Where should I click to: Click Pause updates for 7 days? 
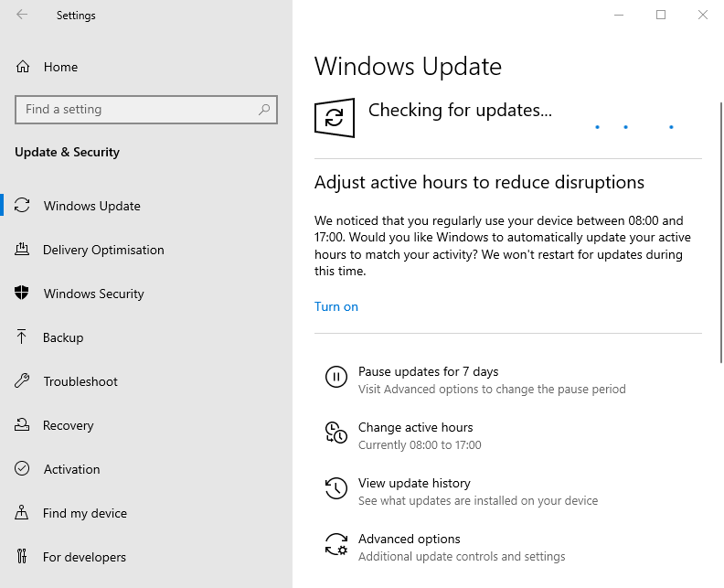[x=428, y=371]
